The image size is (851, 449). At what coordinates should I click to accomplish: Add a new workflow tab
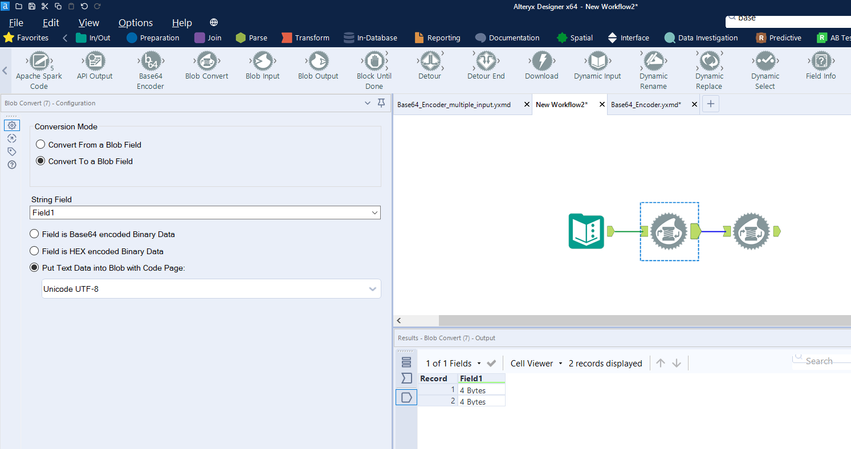[x=710, y=104]
